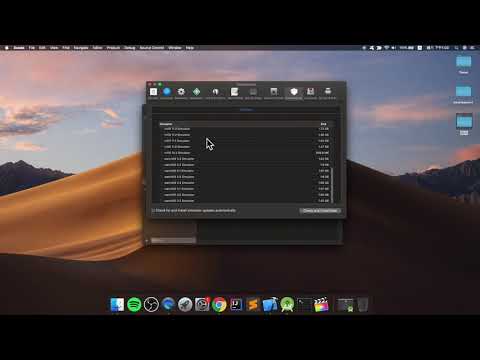This screenshot has height=360, width=480.
Task: Sort by the Simulator column header
Action: 166,124
